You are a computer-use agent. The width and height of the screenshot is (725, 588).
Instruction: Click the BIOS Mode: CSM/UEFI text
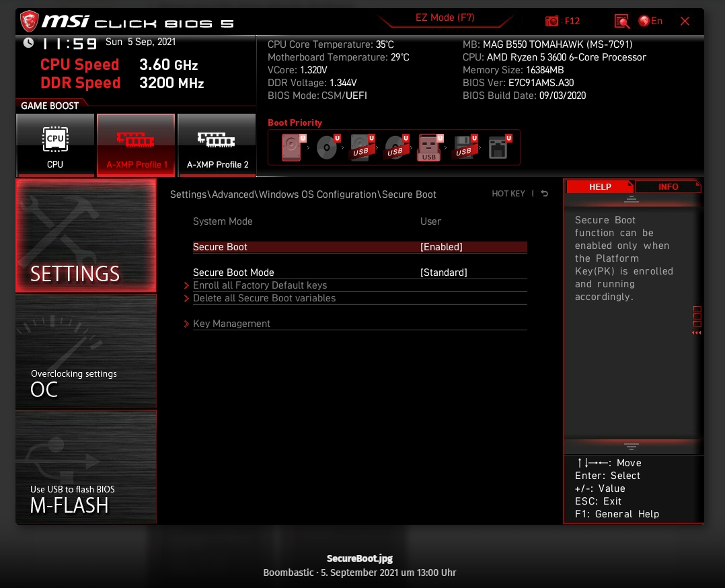[317, 96]
